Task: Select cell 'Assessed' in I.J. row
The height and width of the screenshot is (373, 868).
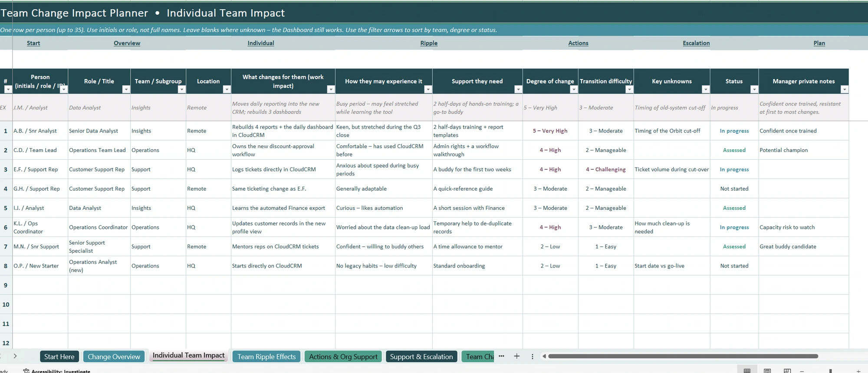Action: [734, 208]
